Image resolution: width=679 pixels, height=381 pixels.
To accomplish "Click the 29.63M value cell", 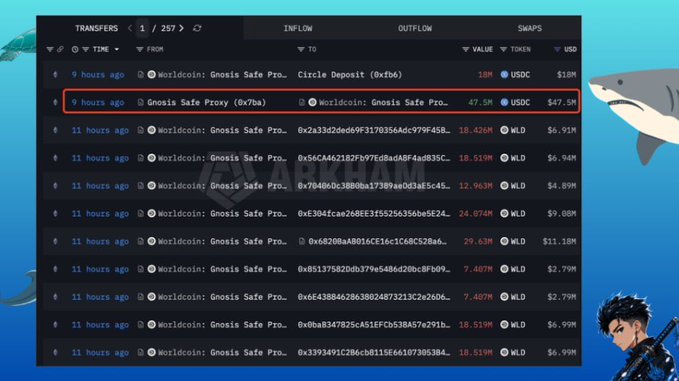I will (x=478, y=241).
